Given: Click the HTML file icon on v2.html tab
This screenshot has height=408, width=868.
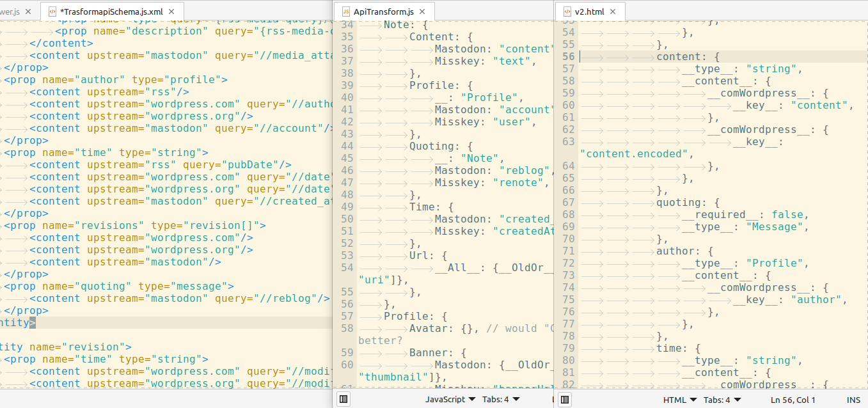Looking at the screenshot, I should click(567, 12).
